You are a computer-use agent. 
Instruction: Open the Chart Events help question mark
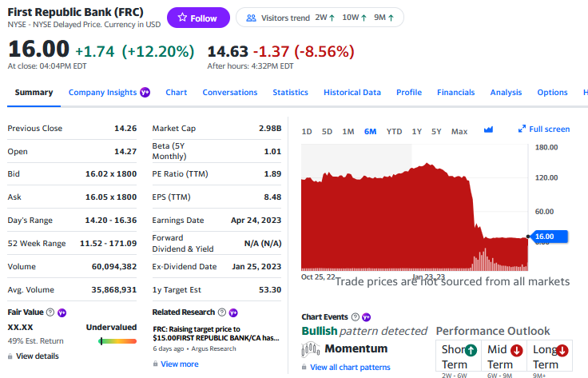coord(356,317)
